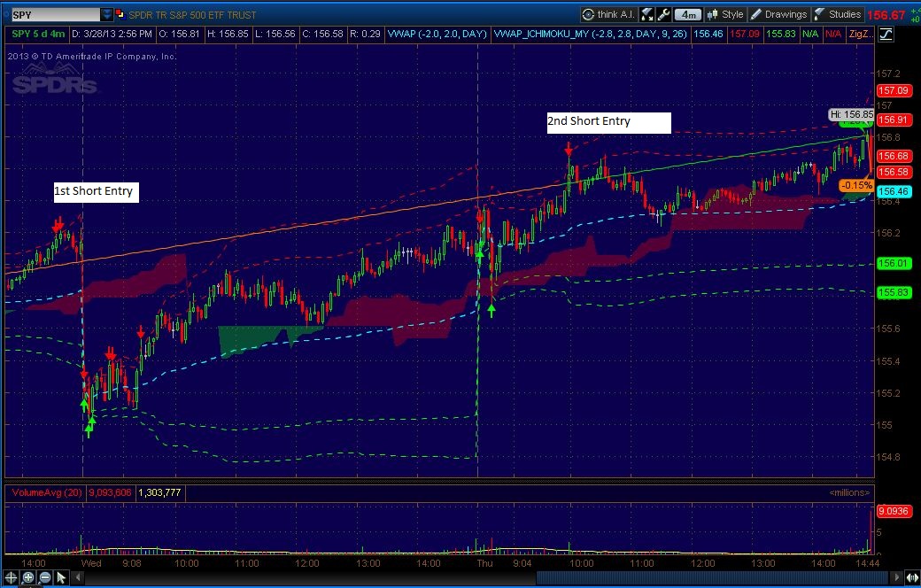Click the scroll left arrow of time scrollbar

coord(77,577)
